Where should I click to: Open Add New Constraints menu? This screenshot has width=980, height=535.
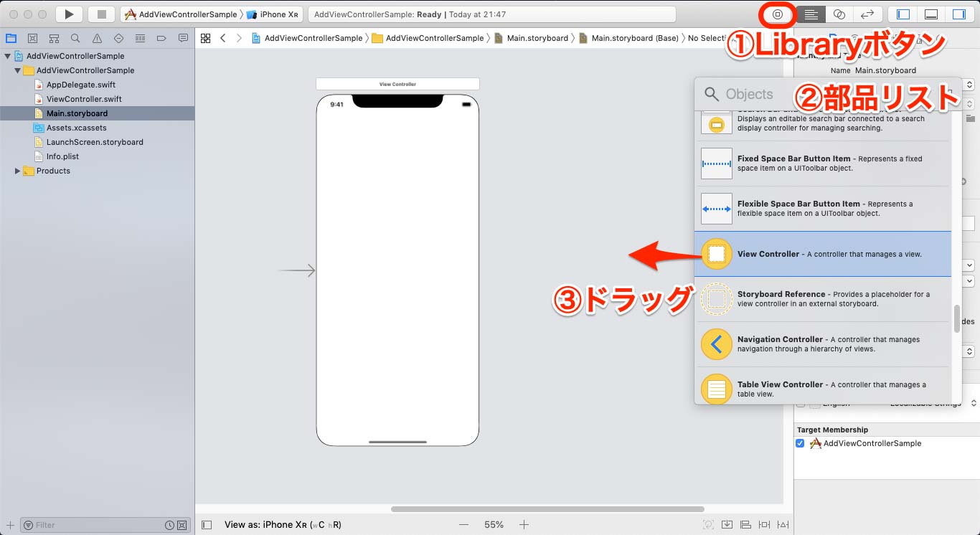pos(765,525)
